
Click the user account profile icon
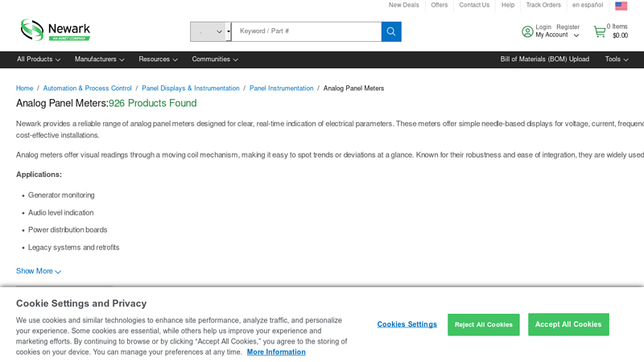(527, 31)
